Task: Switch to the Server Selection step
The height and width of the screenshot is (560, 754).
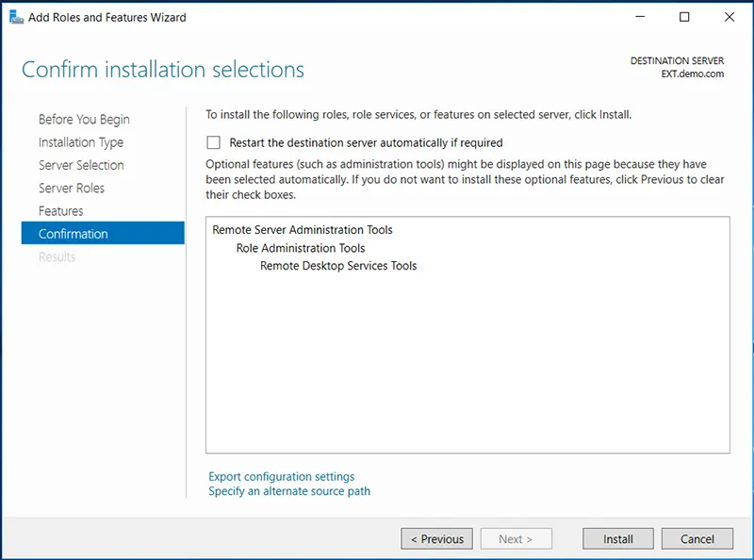Action: (x=81, y=165)
